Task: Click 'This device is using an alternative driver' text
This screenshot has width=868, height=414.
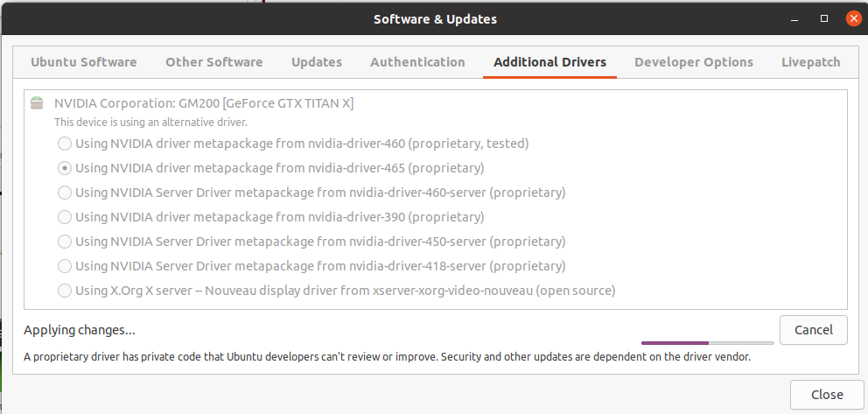Action: coord(150,123)
